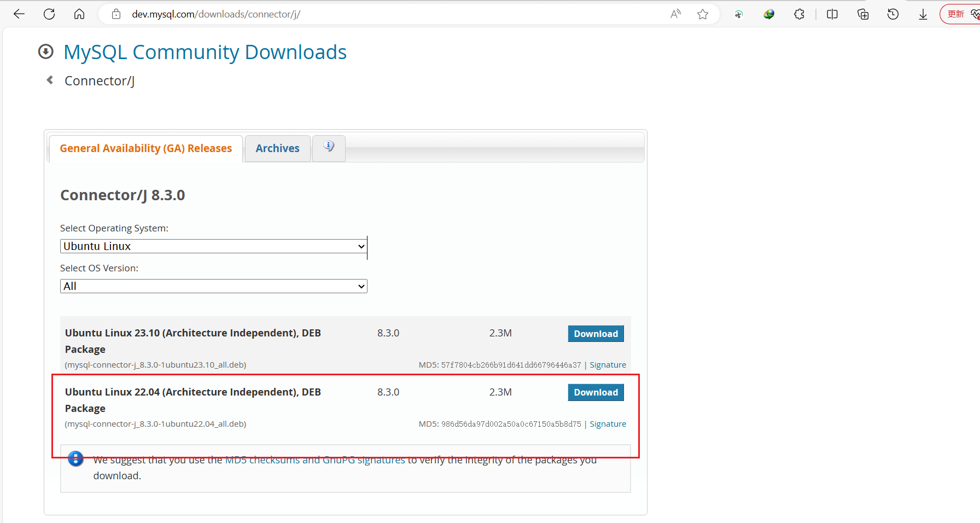The image size is (980, 523).
Task: Select the Connector/J 8.3.0 heading text
Action: click(x=122, y=195)
